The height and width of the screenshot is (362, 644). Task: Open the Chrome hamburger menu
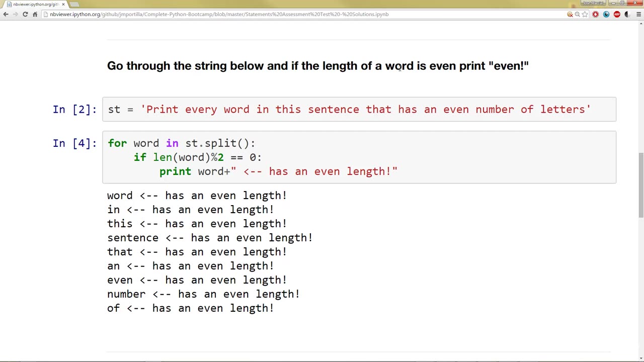click(x=638, y=14)
